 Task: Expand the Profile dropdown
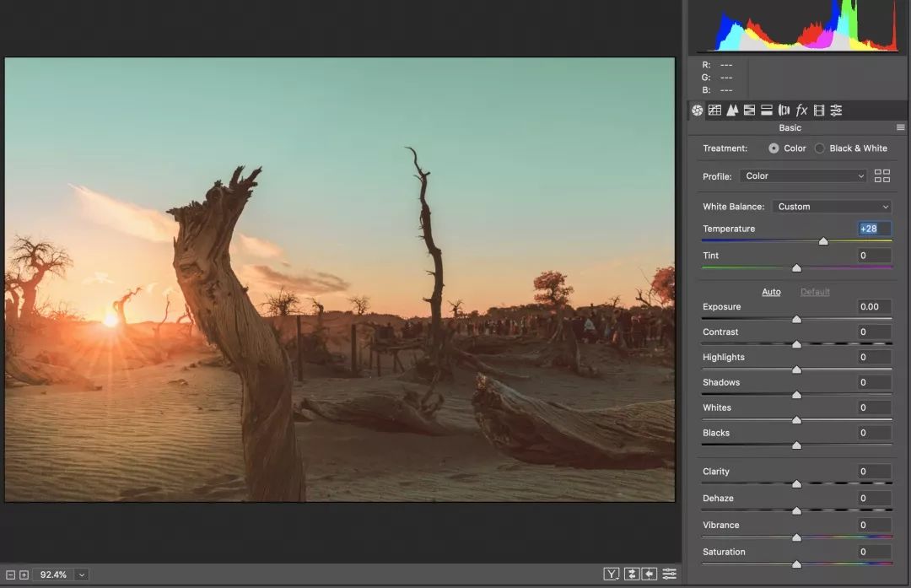(803, 176)
